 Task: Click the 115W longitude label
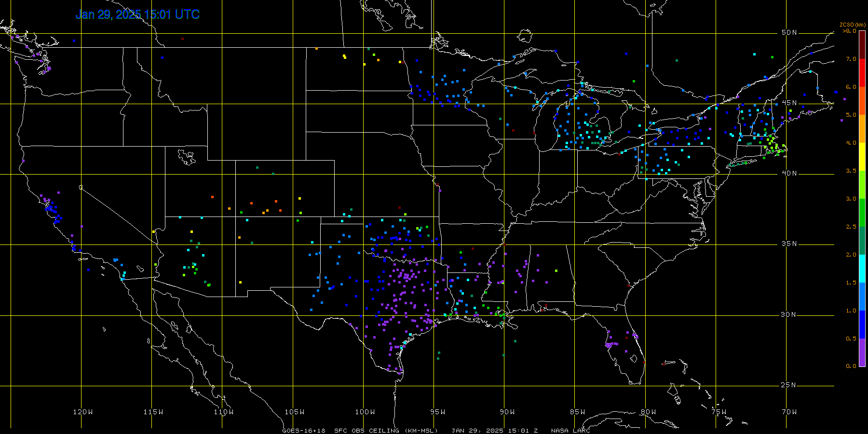click(x=153, y=412)
